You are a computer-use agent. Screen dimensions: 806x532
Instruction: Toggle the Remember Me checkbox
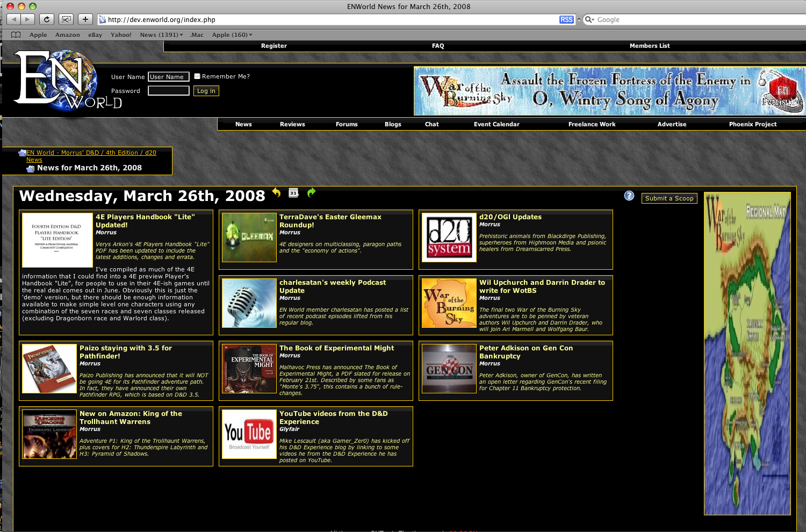pos(197,76)
